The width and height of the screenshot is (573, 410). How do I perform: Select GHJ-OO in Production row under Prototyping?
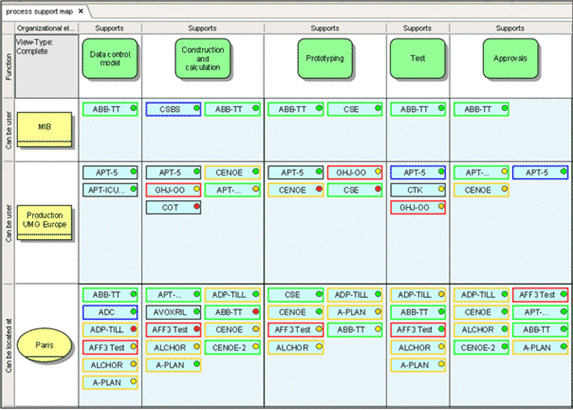pos(355,172)
